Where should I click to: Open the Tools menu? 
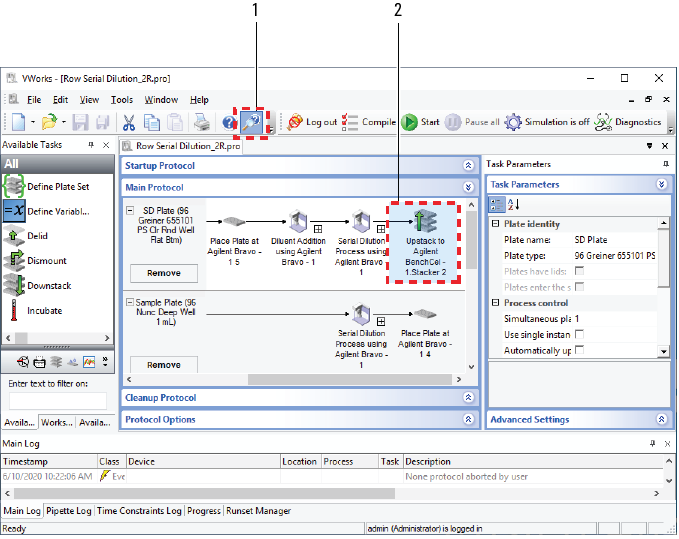point(122,100)
